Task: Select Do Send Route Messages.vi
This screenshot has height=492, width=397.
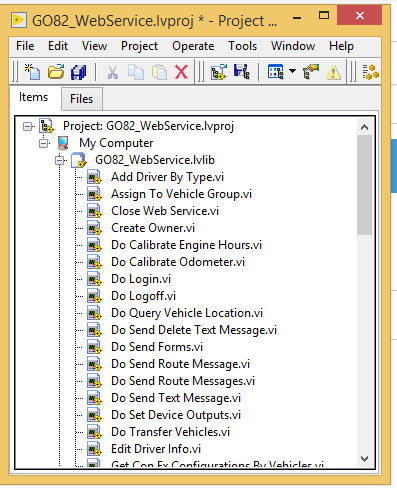Action: (183, 381)
